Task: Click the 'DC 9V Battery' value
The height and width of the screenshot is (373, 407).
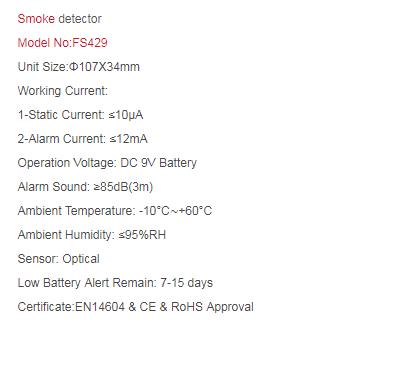Action: tap(158, 163)
